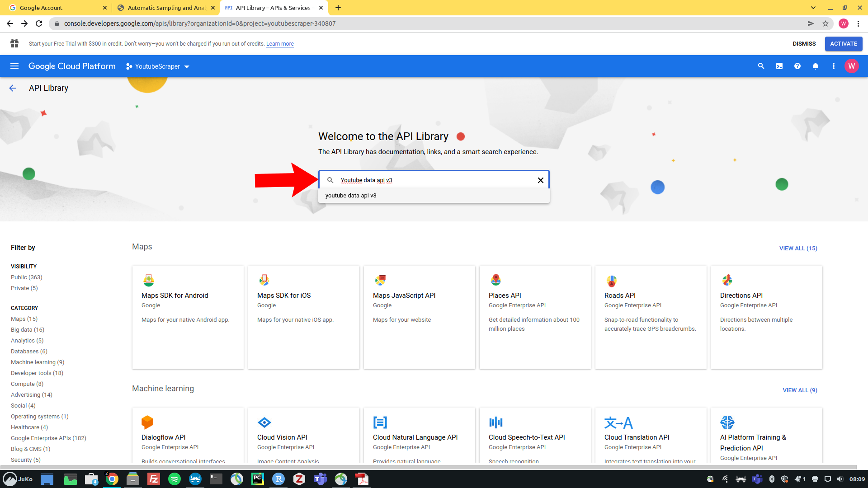The height and width of the screenshot is (488, 868).
Task: Select the 'youtube data api v3' suggestion
Action: [x=351, y=196]
